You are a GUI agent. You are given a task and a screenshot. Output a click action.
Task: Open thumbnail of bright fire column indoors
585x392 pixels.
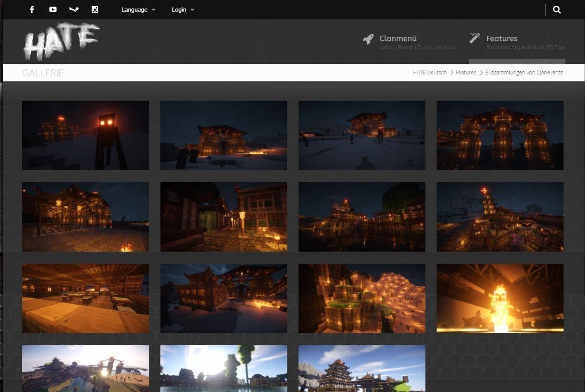500,298
